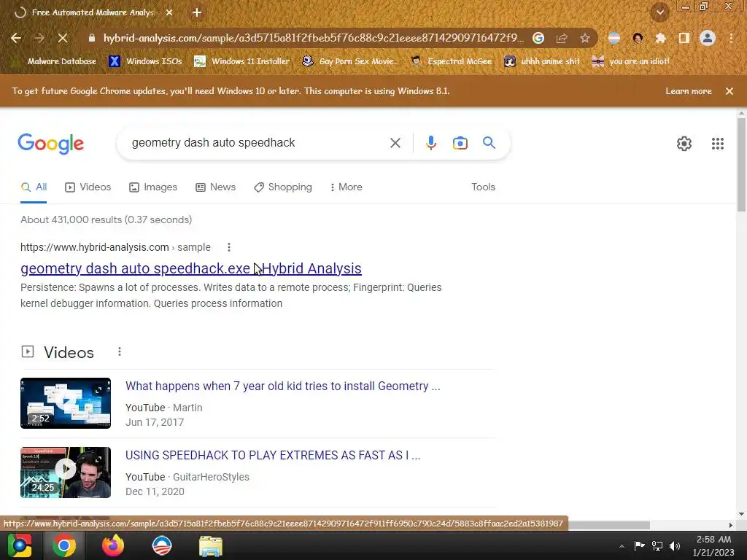Switch to the Videos tab
Viewport: 747px width, 560px height.
[x=88, y=187]
